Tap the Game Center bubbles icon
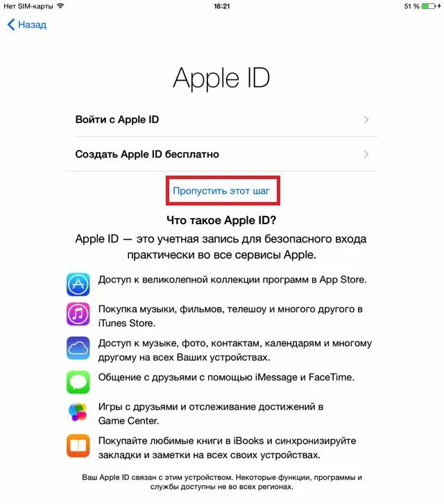444x504 pixels. 78,412
